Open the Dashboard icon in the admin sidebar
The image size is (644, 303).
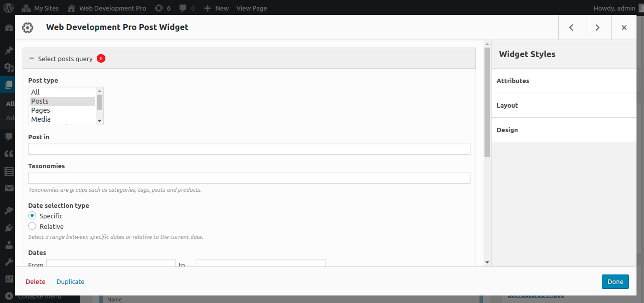[9, 29]
